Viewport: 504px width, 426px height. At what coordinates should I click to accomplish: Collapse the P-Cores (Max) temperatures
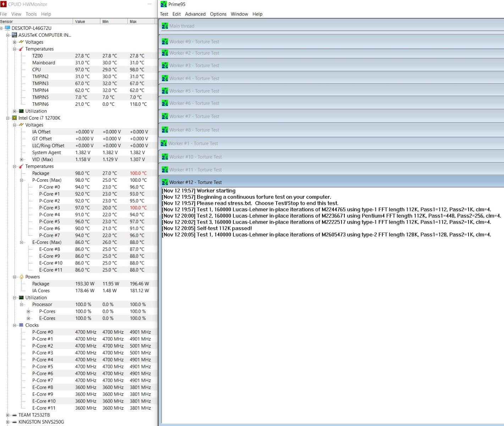pyautogui.click(x=21, y=180)
